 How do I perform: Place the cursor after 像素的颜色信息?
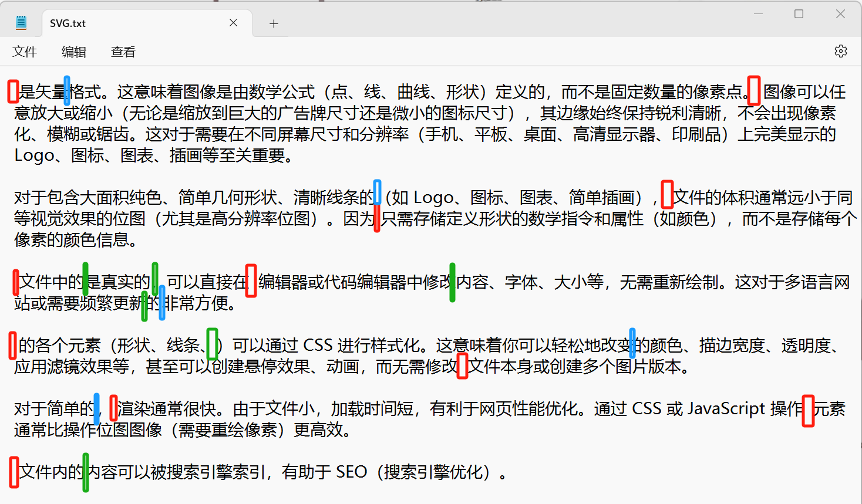tap(141, 239)
